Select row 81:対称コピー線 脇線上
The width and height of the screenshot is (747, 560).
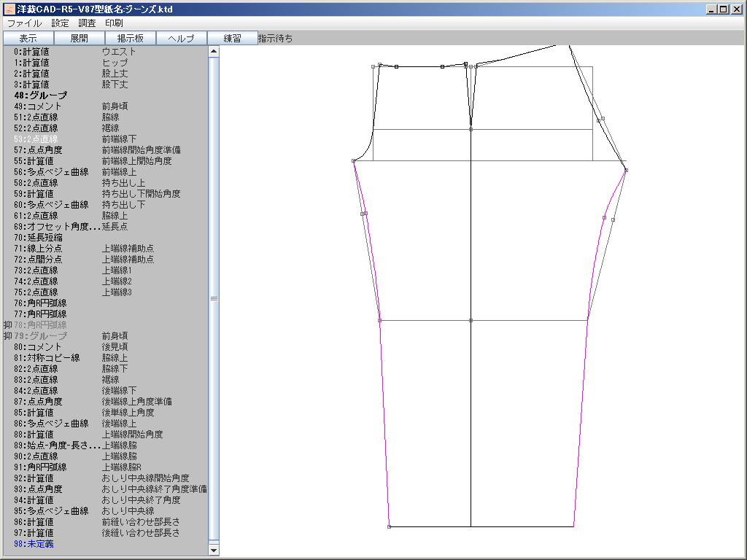106,358
